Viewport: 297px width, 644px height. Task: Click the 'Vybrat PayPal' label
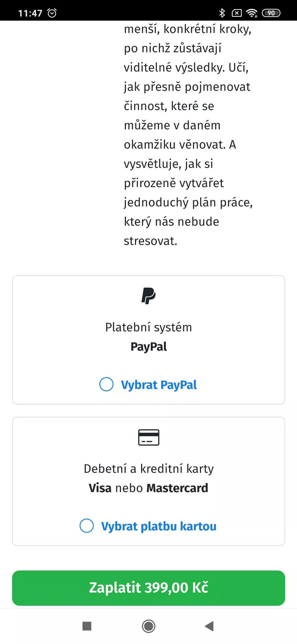159,385
